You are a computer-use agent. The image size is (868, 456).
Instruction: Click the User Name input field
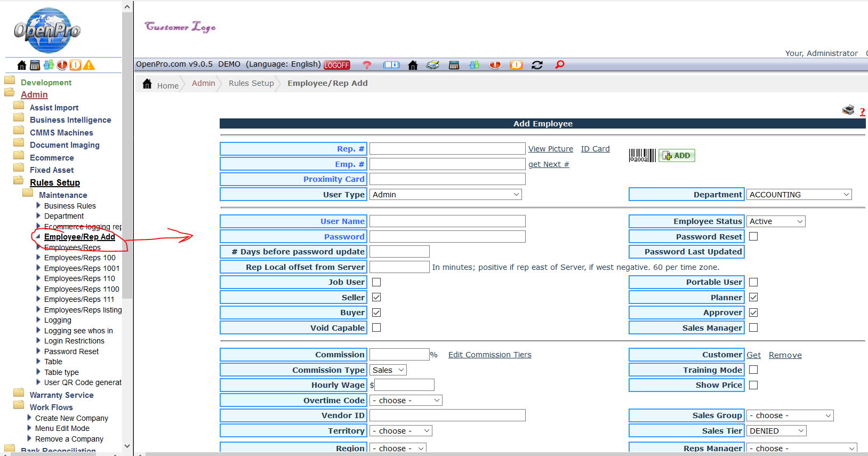pos(447,221)
